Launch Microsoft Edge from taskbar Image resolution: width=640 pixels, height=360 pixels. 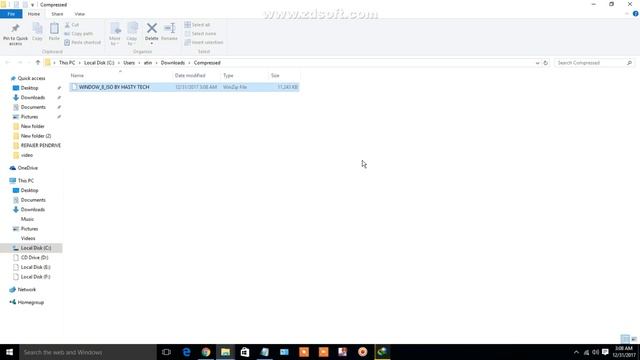[186, 352]
